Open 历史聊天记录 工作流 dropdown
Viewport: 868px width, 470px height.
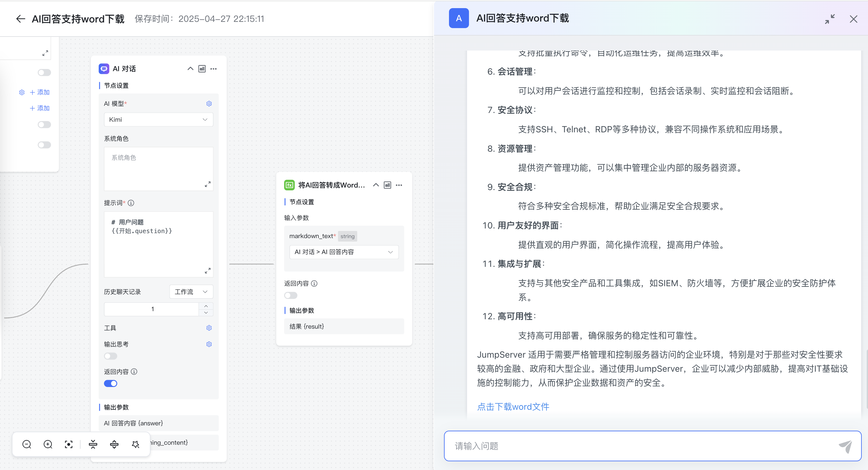tap(191, 292)
